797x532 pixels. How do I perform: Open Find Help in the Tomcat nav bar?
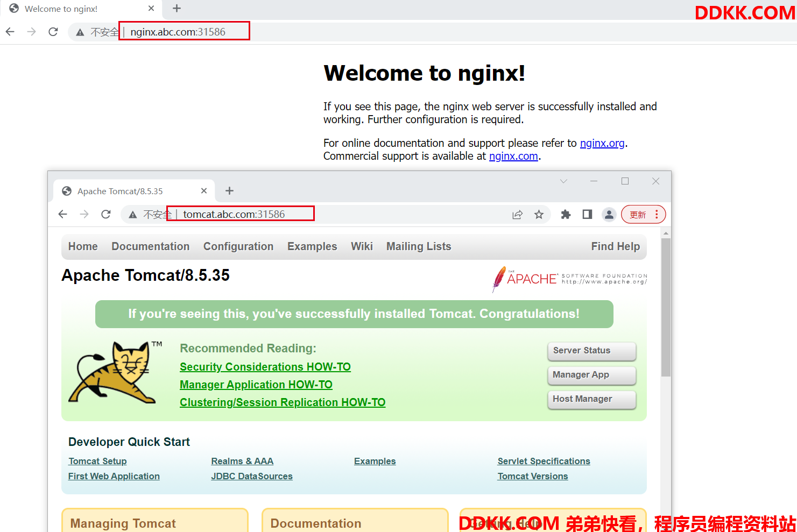point(616,246)
